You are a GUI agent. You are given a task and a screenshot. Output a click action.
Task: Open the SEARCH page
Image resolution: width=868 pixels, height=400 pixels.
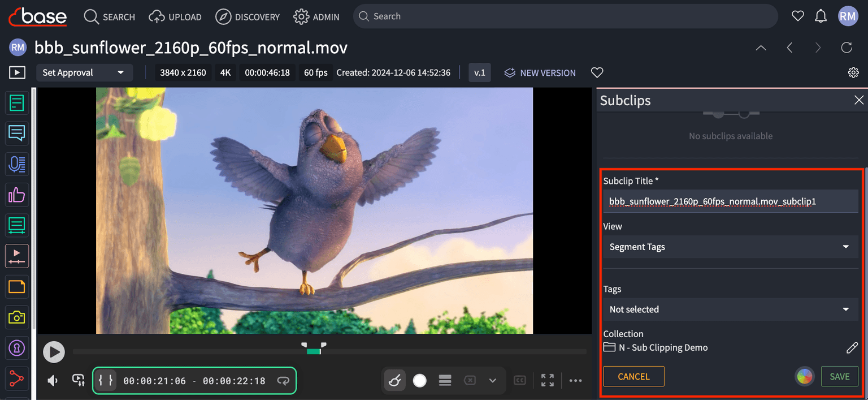(x=110, y=17)
